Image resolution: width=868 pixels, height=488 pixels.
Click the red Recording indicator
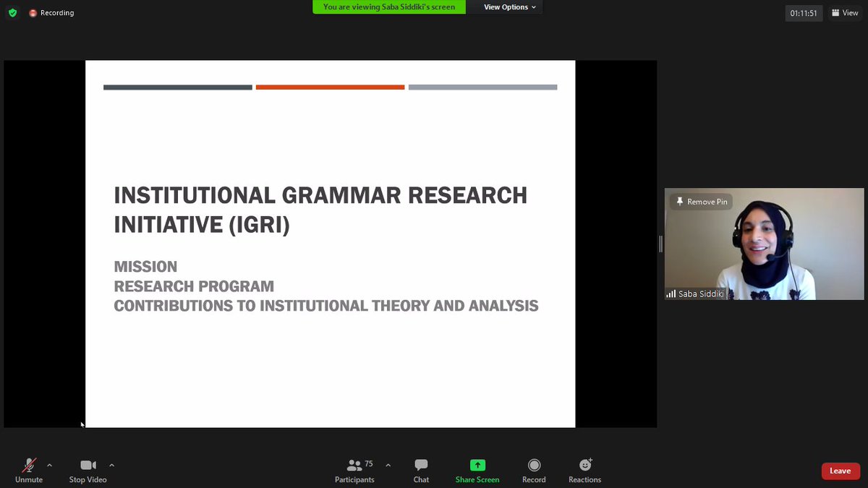point(51,13)
